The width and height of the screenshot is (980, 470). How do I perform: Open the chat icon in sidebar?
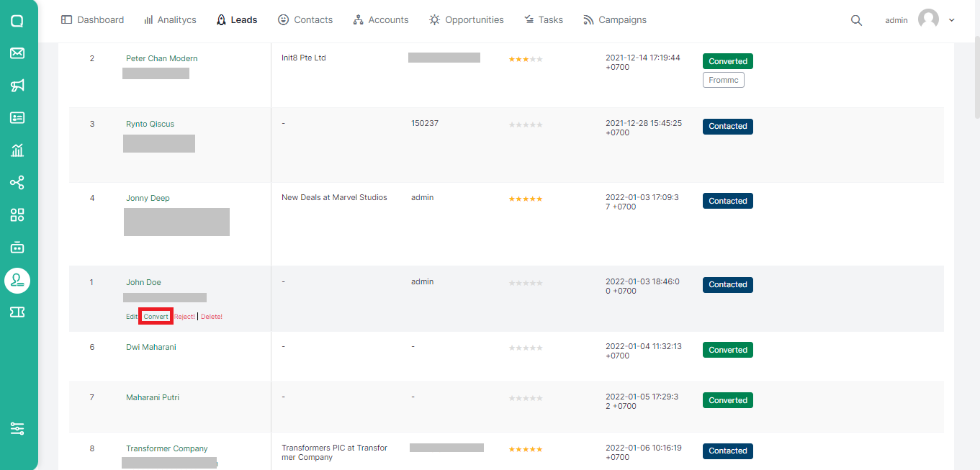[17, 21]
